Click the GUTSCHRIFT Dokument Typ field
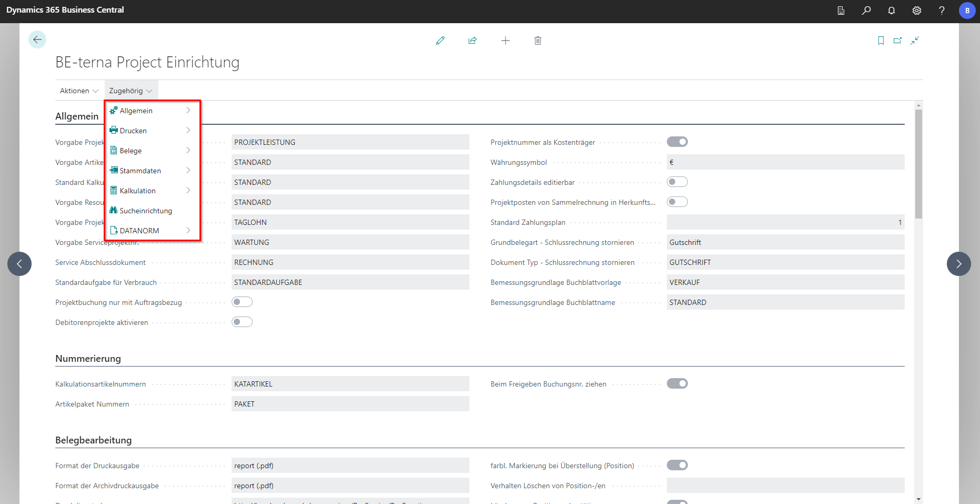The width and height of the screenshot is (980, 504). click(x=785, y=262)
